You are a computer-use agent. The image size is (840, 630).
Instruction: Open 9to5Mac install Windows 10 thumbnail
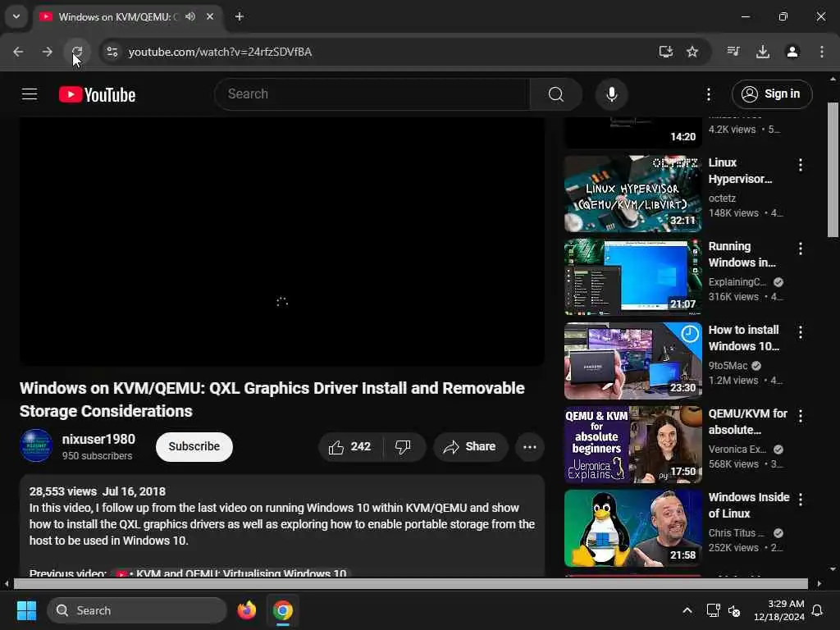(x=632, y=361)
